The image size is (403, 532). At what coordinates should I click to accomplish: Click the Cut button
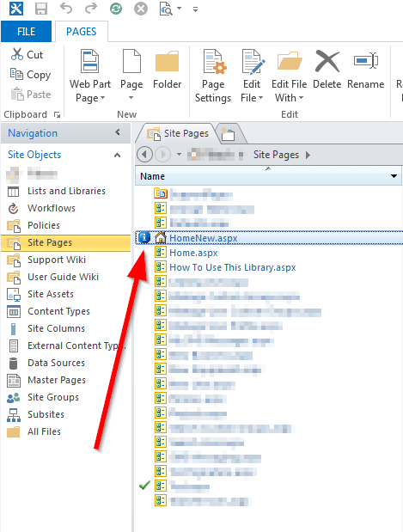click(27, 55)
